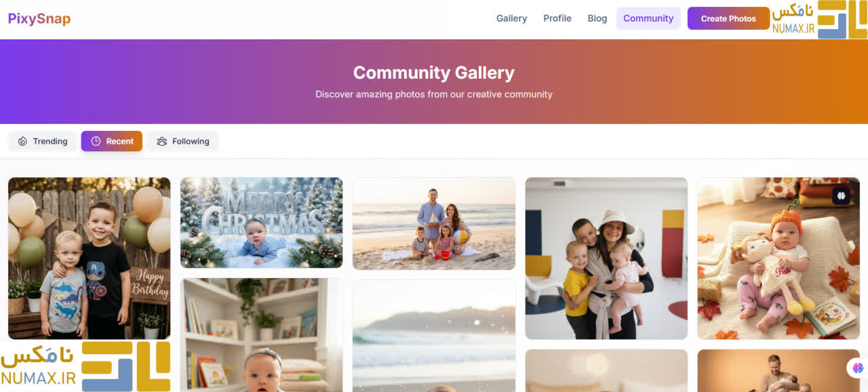
Task: Switch to the Trending tab
Action: [43, 141]
